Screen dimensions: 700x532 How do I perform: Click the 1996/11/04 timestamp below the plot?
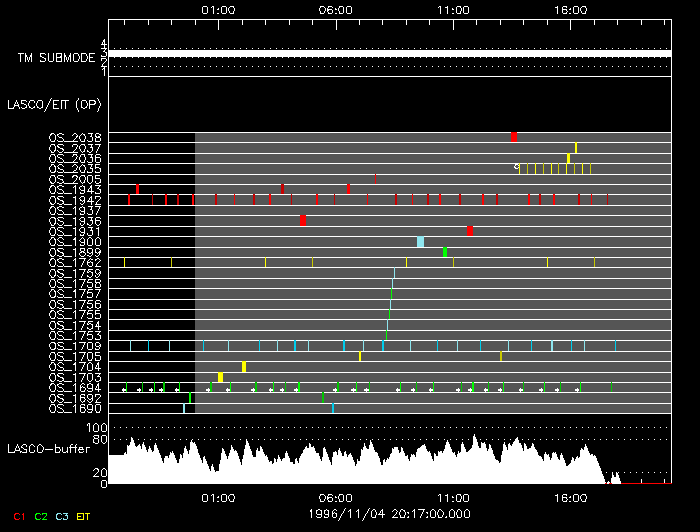(390, 513)
